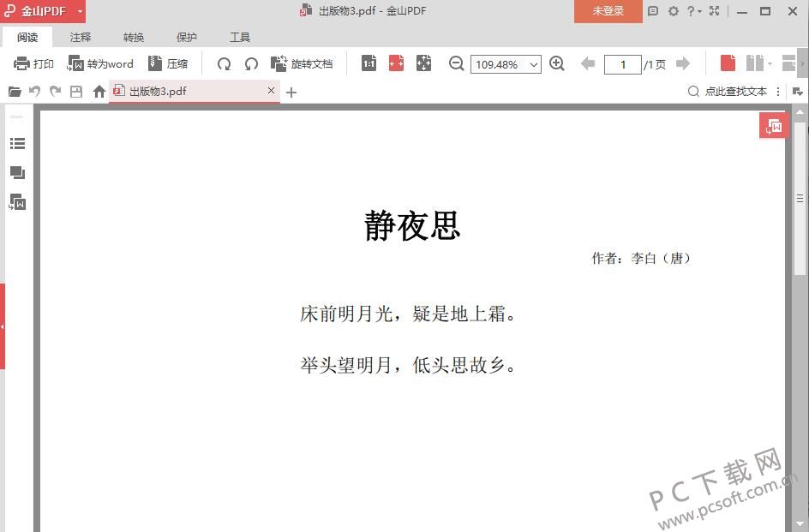The width and height of the screenshot is (809, 532).
Task: Open the help question-mark dropdown
Action: tap(694, 11)
